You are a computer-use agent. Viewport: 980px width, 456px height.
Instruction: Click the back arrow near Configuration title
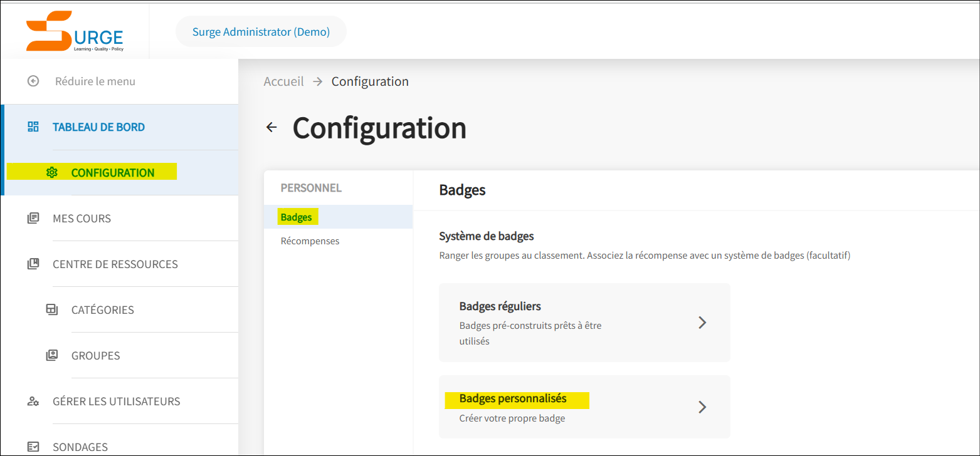coord(271,127)
